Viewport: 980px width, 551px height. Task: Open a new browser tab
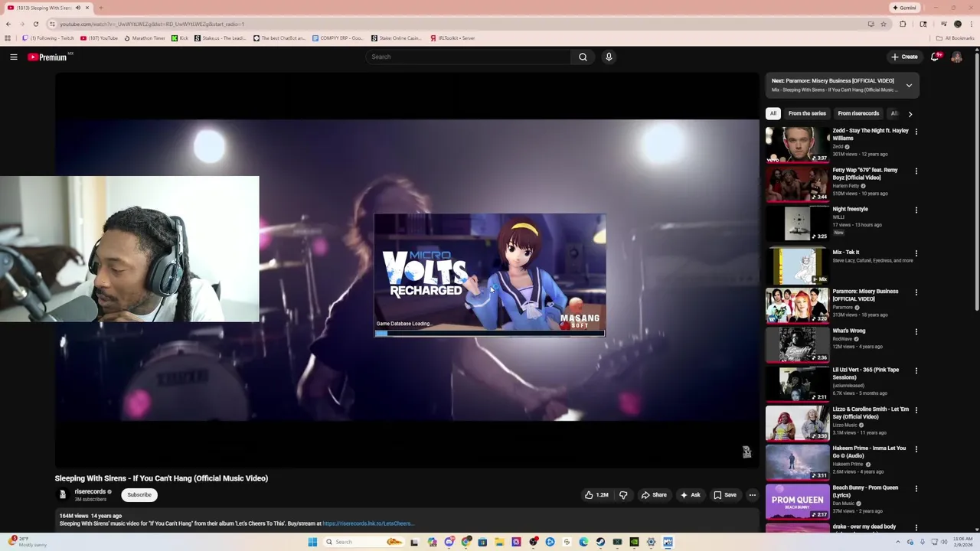click(100, 8)
